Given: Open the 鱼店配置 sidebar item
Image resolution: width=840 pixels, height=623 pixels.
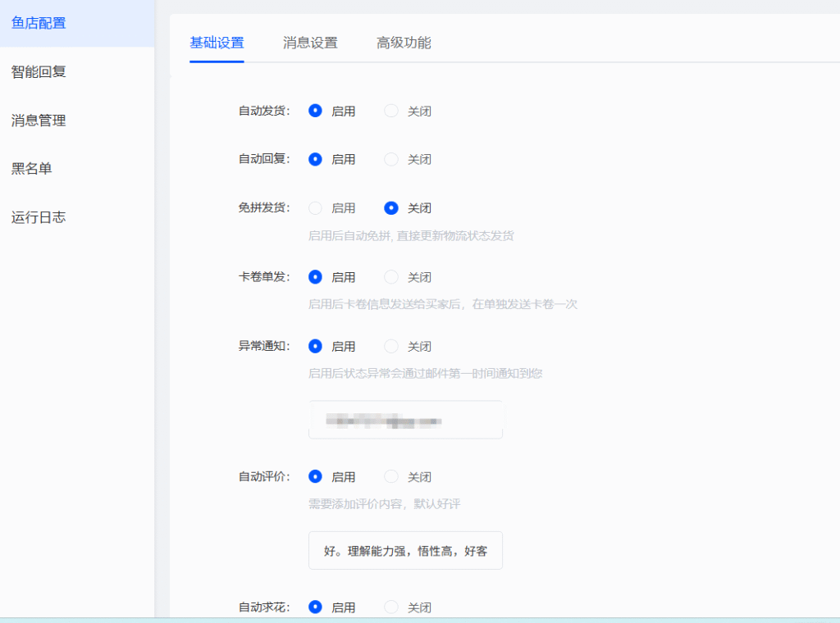Looking at the screenshot, I should [x=77, y=24].
